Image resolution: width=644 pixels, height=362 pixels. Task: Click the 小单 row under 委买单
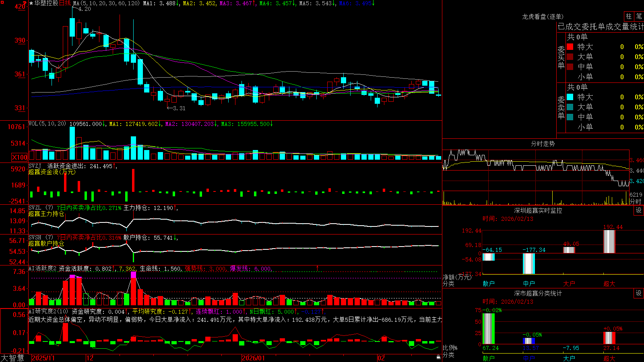pyautogui.click(x=605, y=77)
